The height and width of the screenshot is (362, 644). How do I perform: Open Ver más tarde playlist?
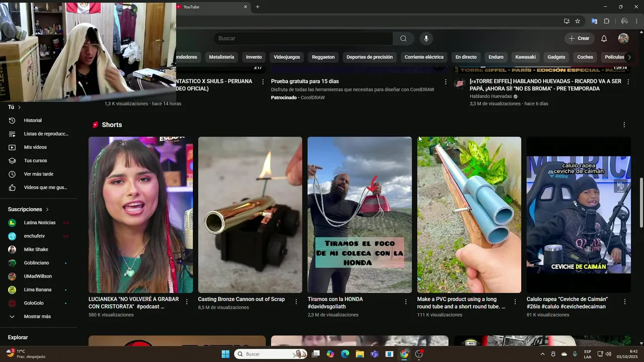[39, 174]
